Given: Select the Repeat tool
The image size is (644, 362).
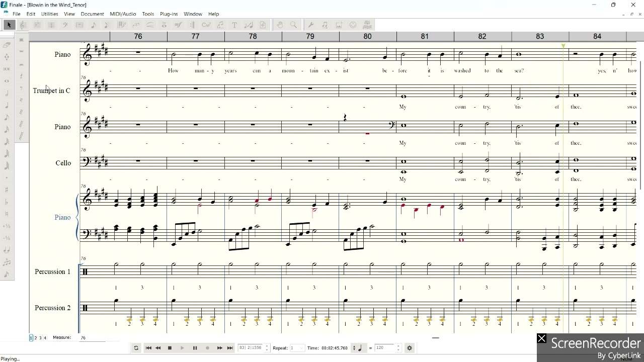Looking at the screenshot, I should point(192,25).
